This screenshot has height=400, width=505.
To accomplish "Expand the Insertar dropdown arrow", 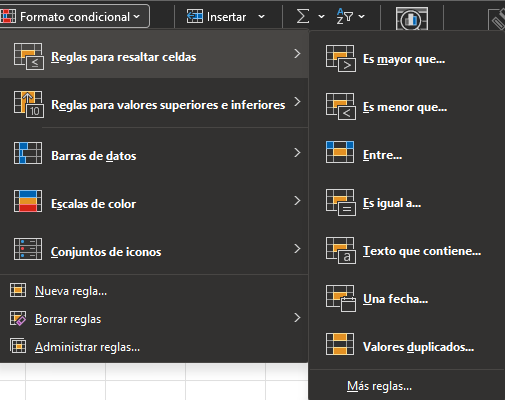I will [261, 16].
